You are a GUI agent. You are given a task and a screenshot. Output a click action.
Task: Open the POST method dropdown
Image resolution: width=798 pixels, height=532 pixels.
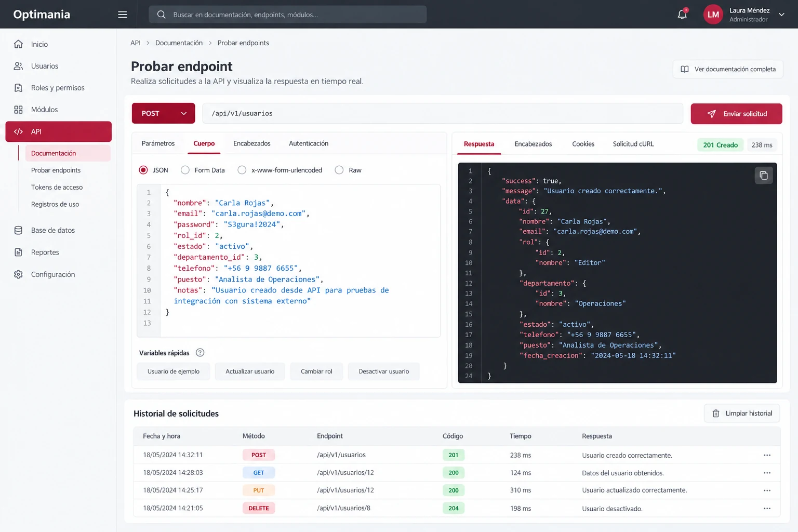pos(163,113)
